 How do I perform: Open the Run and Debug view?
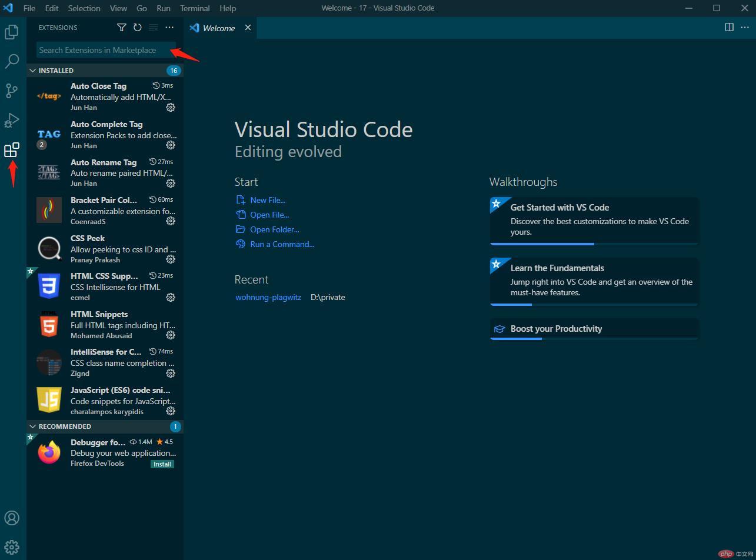click(x=12, y=120)
